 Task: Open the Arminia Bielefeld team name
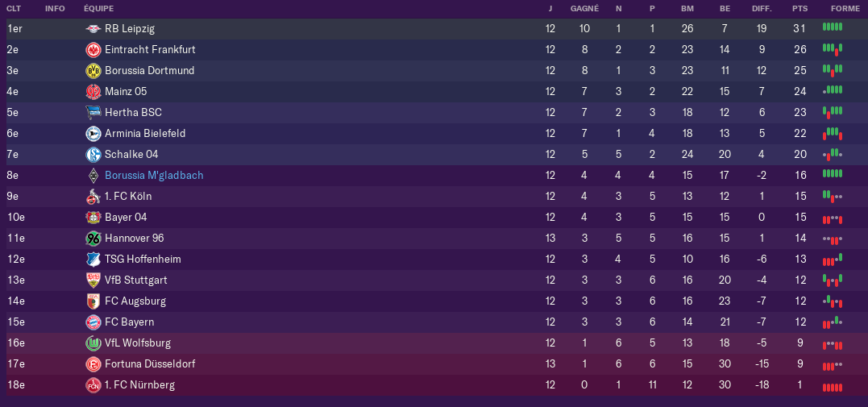[x=145, y=134]
